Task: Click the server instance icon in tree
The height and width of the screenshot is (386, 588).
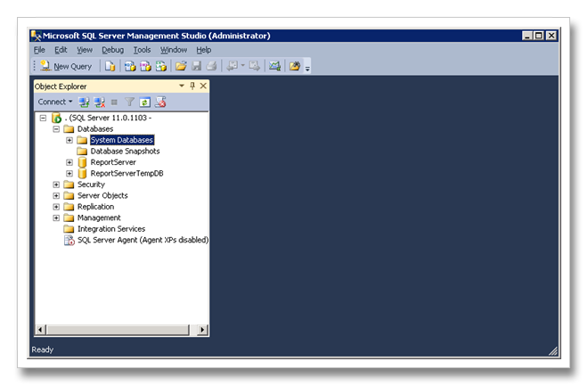Action: point(57,119)
